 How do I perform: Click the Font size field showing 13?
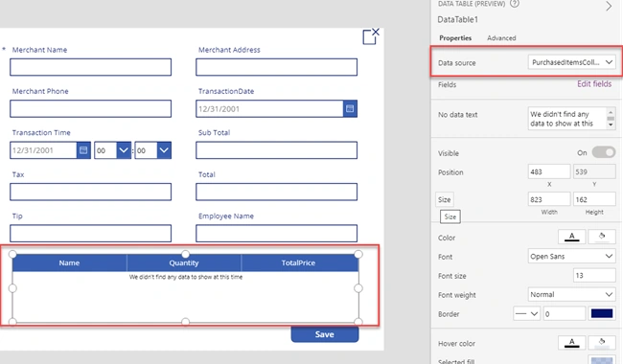[x=594, y=275]
